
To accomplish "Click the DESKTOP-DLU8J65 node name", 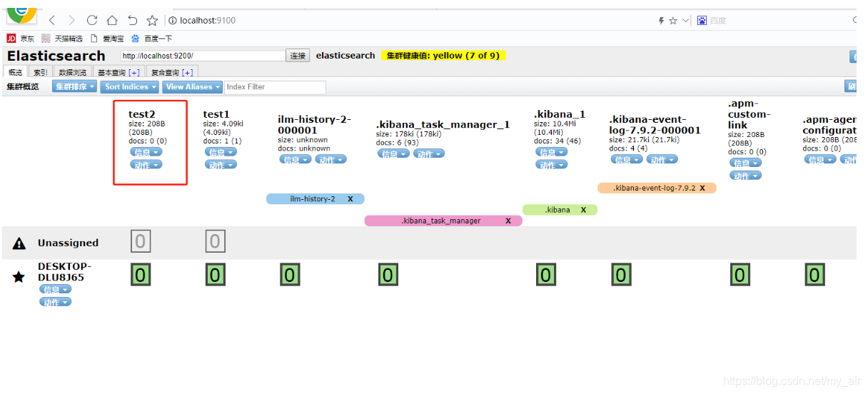I will [x=64, y=271].
